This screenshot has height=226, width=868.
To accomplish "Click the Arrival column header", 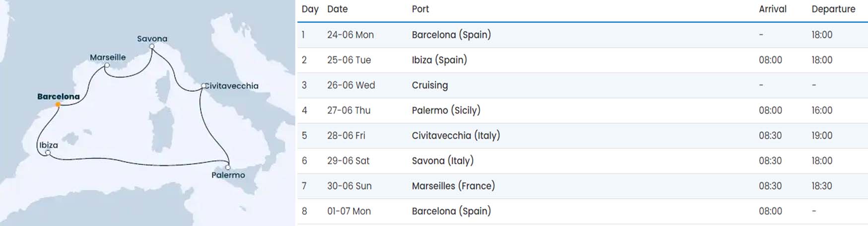I will [x=773, y=9].
